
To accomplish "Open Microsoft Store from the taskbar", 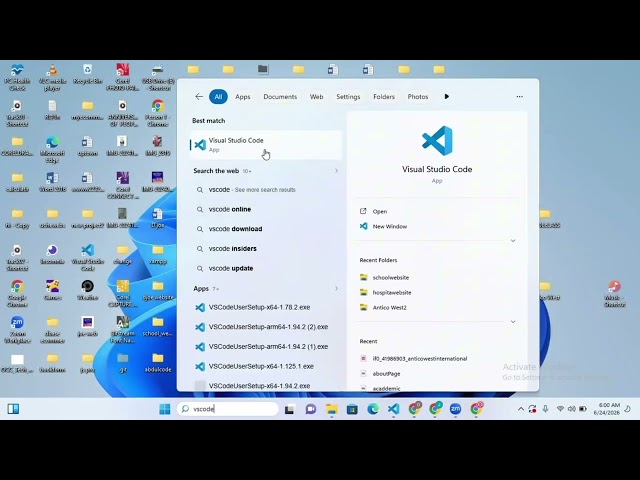I will 352,409.
